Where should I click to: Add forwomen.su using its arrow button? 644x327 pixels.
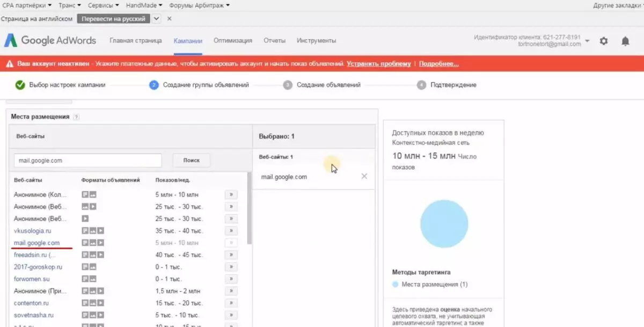(x=230, y=279)
